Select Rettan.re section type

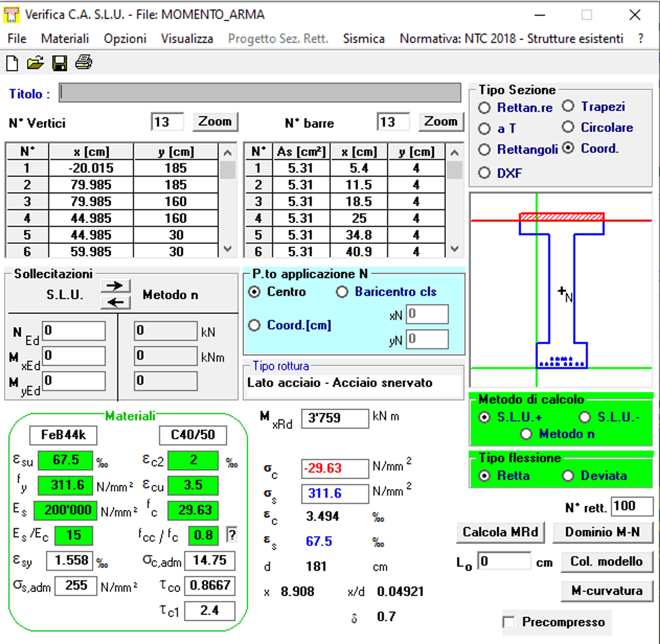(484, 108)
